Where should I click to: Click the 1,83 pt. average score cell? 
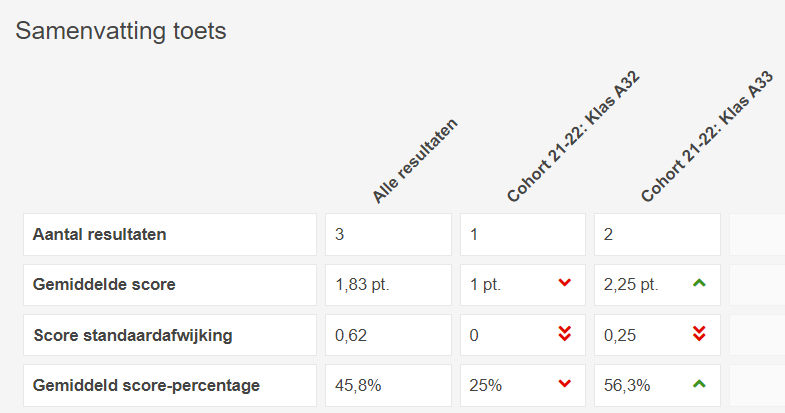click(x=388, y=285)
